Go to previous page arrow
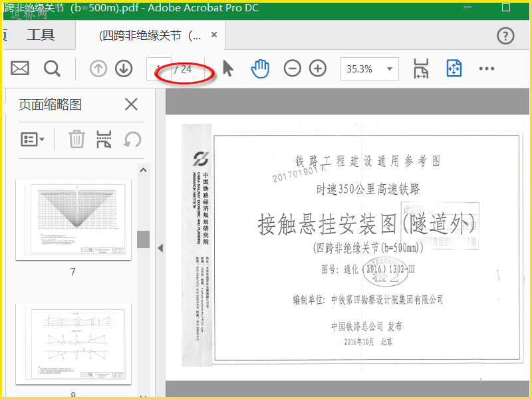 pos(98,69)
